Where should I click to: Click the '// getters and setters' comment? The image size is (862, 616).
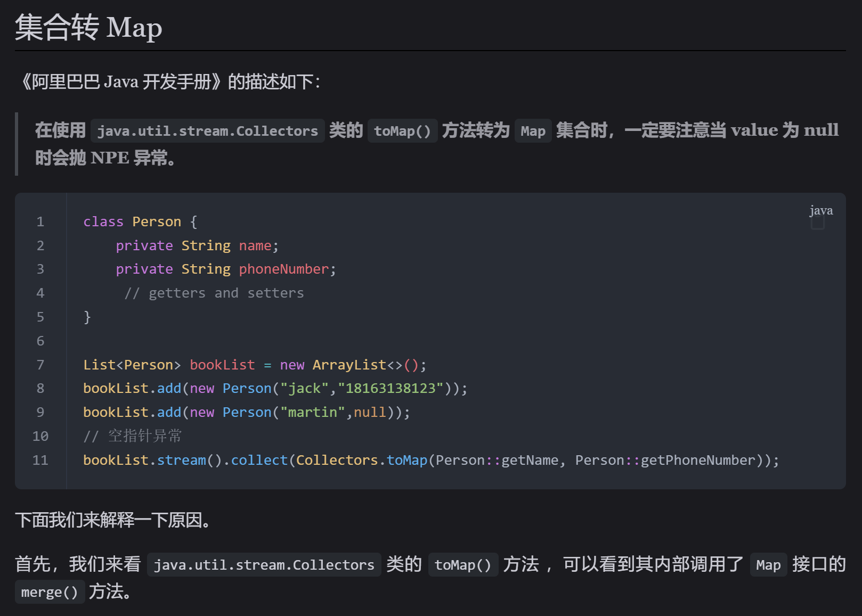[x=214, y=293]
